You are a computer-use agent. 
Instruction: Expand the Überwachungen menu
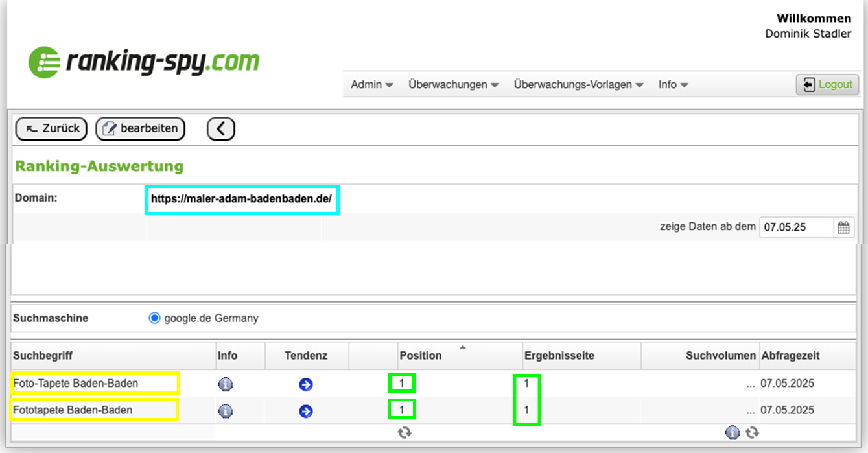point(453,85)
